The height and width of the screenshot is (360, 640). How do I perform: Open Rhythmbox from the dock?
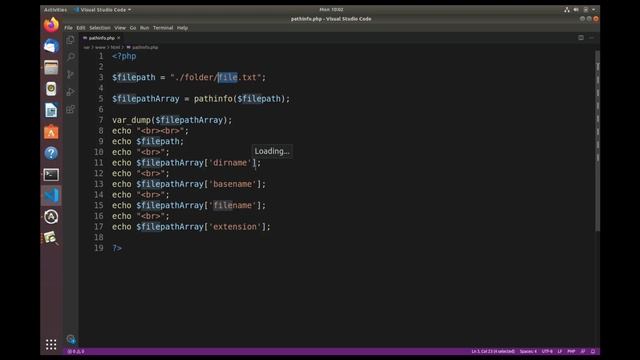51,89
